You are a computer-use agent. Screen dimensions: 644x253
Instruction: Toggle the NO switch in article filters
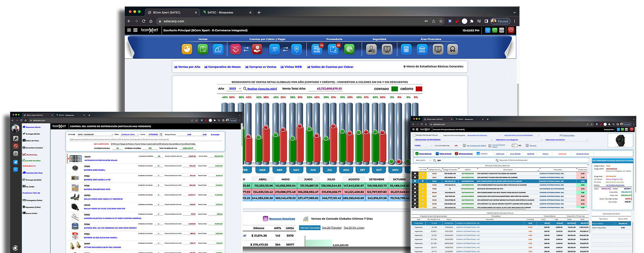click(x=514, y=146)
